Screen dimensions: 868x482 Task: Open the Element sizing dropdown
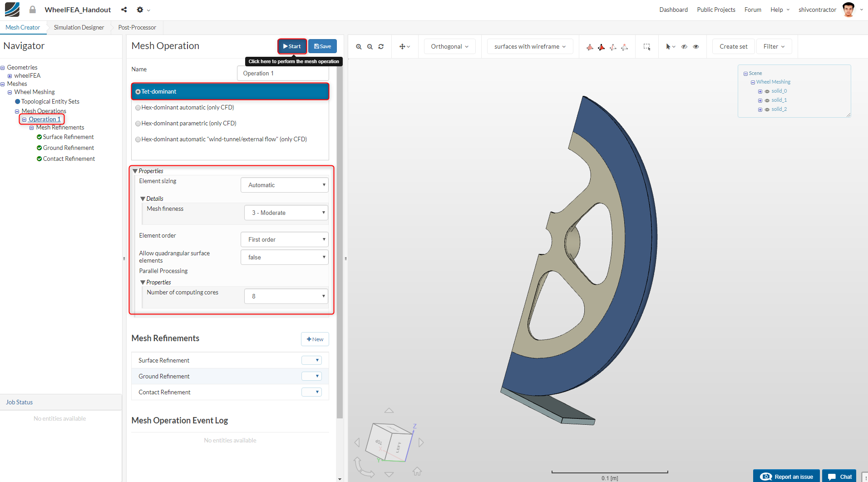click(284, 185)
